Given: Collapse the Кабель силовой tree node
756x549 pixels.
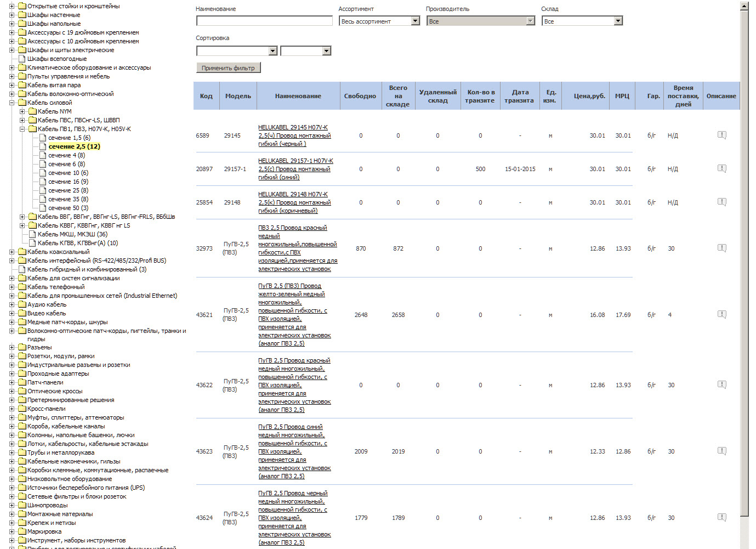Looking at the screenshot, I should 12,103.
